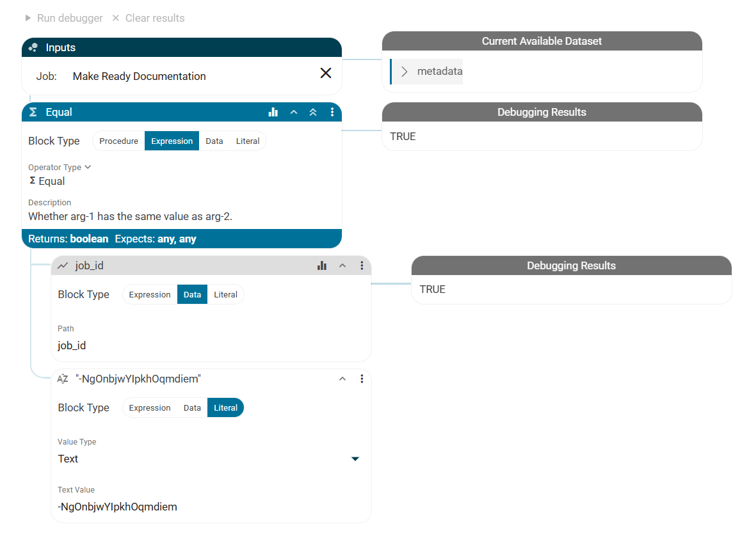Open bar chart stats for job_id block
Screen dimensions: 756x545
(x=322, y=265)
